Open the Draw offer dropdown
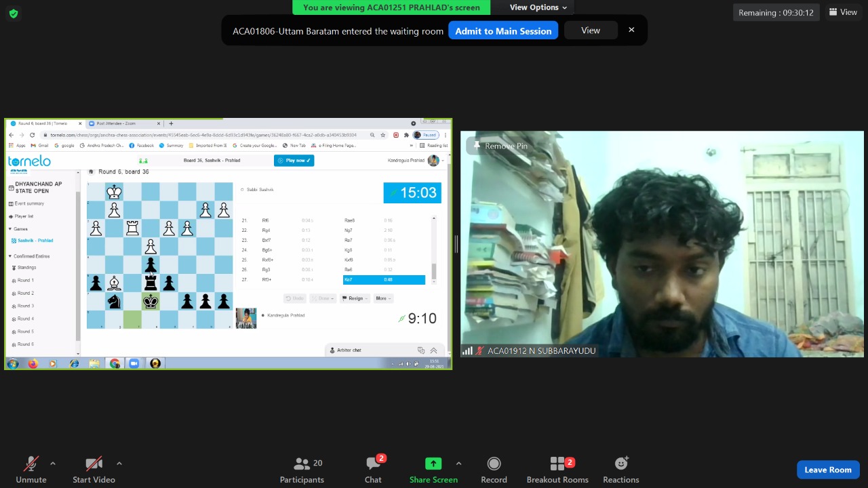Image resolution: width=868 pixels, height=488 pixels. coord(323,298)
